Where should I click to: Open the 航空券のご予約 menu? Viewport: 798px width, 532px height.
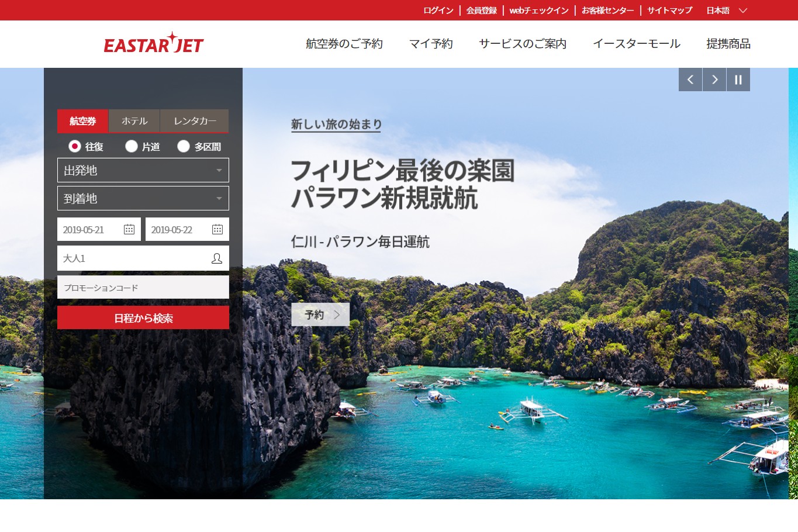pyautogui.click(x=344, y=44)
